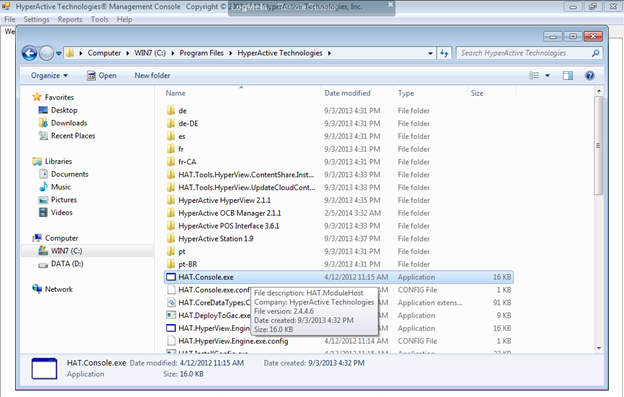This screenshot has height=397, width=624.
Task: Select the pt-BR folder icon
Action: click(x=171, y=264)
